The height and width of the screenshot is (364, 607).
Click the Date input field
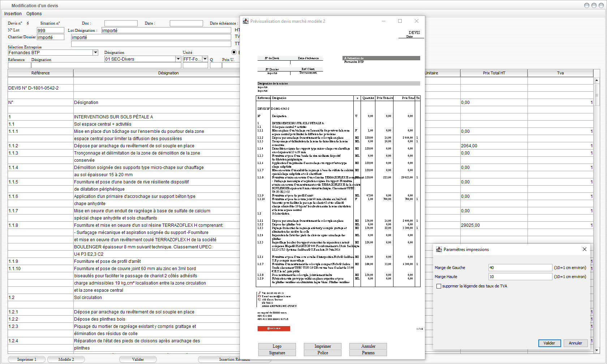point(186,23)
